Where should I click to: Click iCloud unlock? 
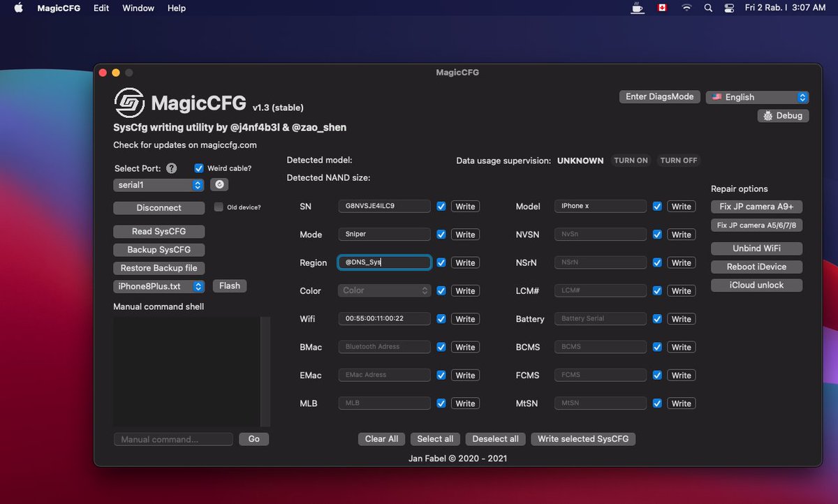click(x=757, y=286)
